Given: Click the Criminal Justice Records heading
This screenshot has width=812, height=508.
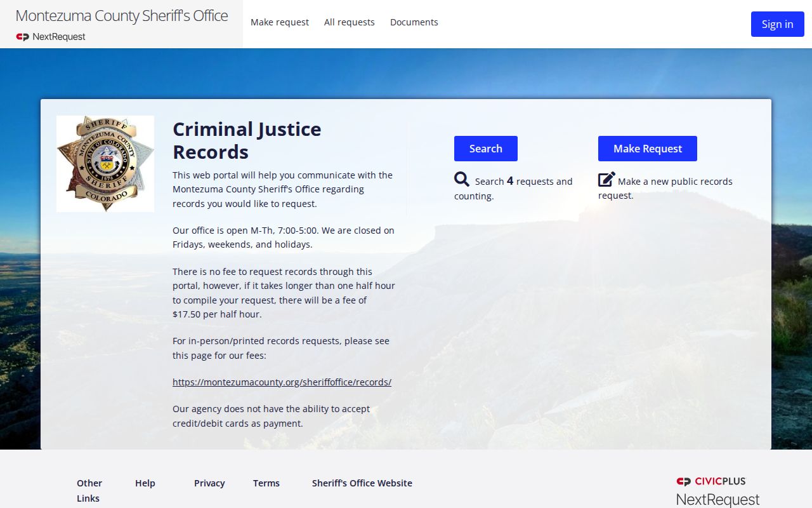Looking at the screenshot, I should coord(247,140).
